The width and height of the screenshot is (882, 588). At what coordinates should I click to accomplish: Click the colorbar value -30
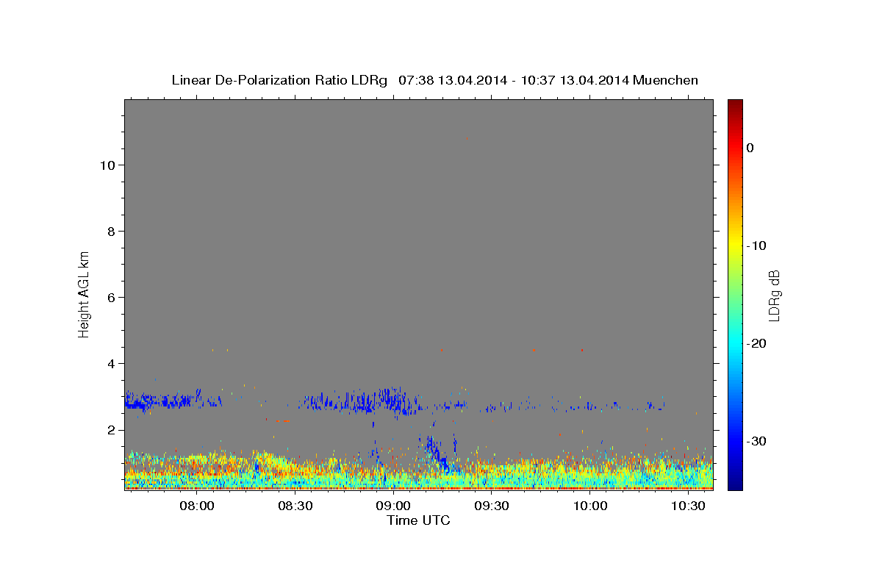tap(756, 441)
